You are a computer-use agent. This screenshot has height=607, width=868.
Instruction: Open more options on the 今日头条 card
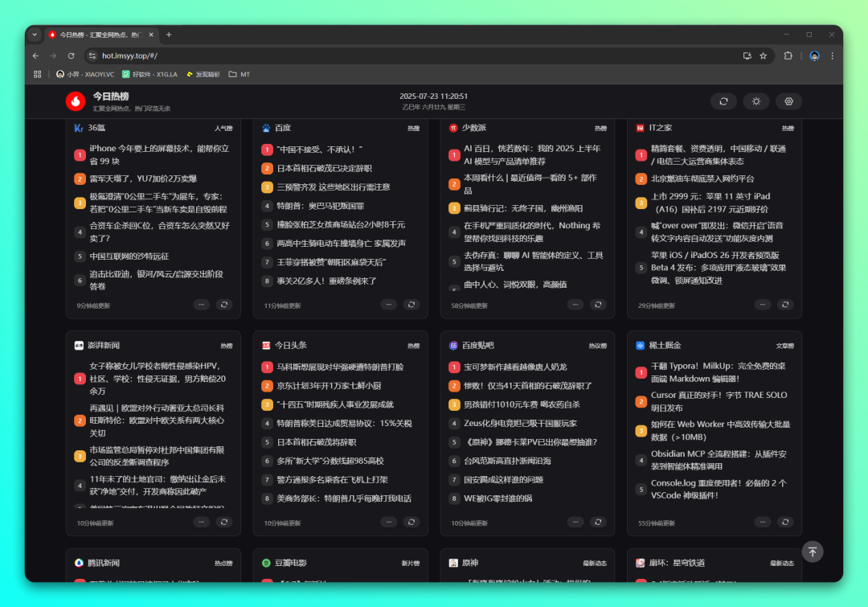click(x=389, y=523)
